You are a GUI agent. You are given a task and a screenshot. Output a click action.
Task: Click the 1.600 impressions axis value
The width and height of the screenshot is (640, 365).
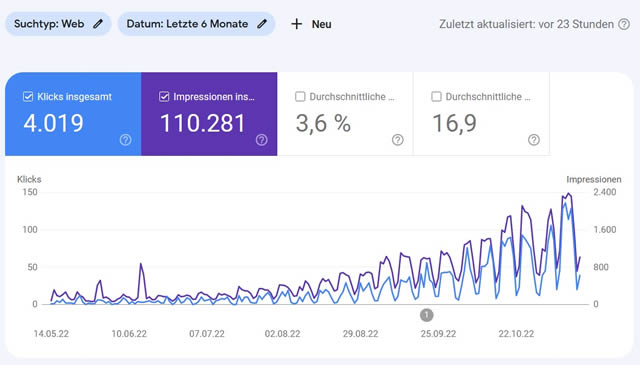605,229
